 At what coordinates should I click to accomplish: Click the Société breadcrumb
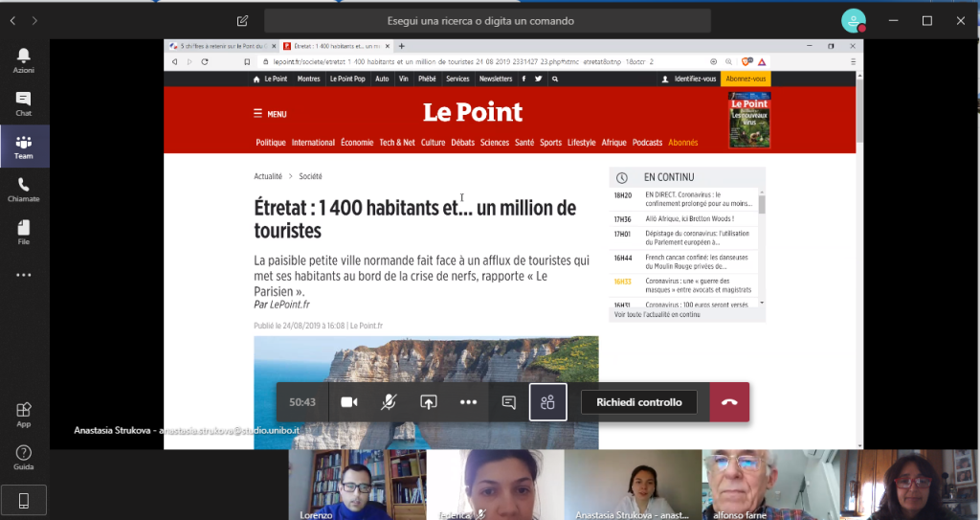[x=311, y=176]
